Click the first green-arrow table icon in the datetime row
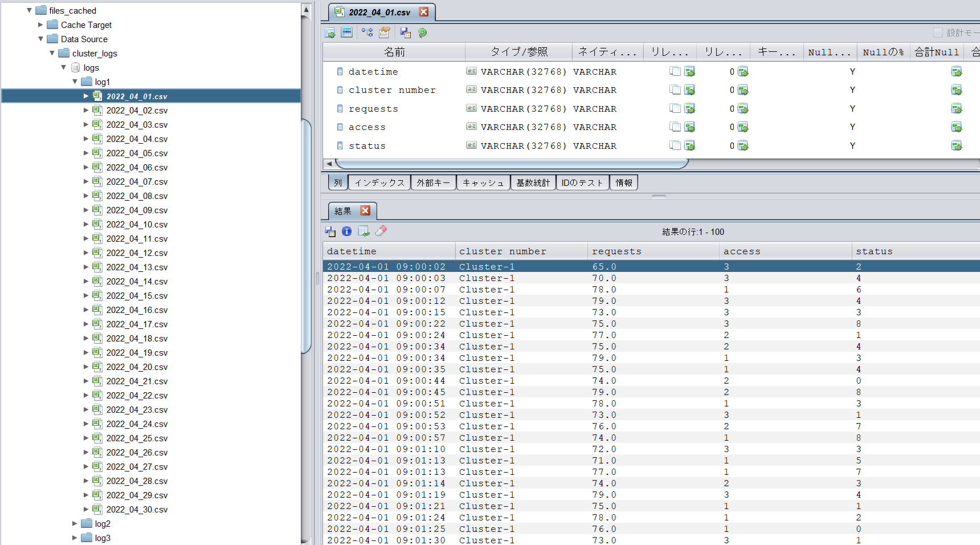This screenshot has height=545, width=980. (x=690, y=71)
